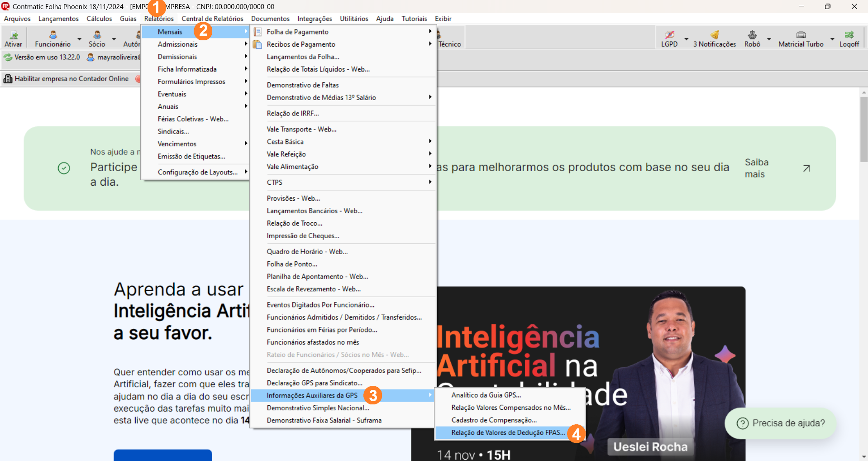
Task: Open the Exibir menu
Action: (443, 19)
